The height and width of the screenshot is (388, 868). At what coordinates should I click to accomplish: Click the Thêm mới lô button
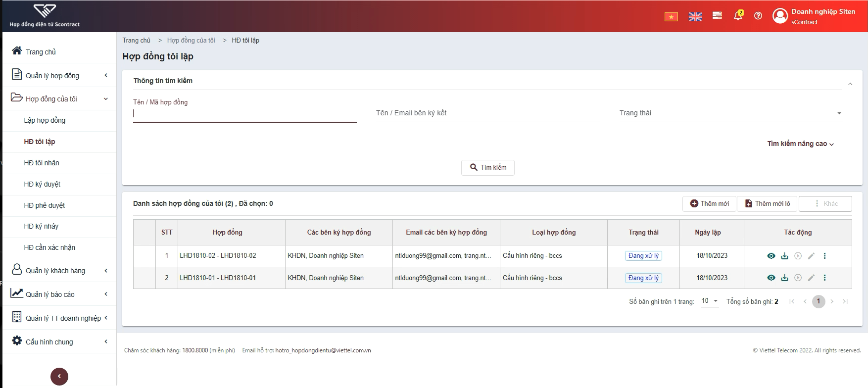click(767, 204)
